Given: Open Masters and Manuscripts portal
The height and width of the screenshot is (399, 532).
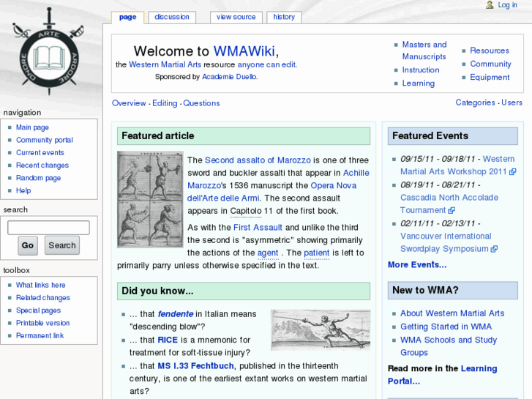Looking at the screenshot, I should click(424, 51).
